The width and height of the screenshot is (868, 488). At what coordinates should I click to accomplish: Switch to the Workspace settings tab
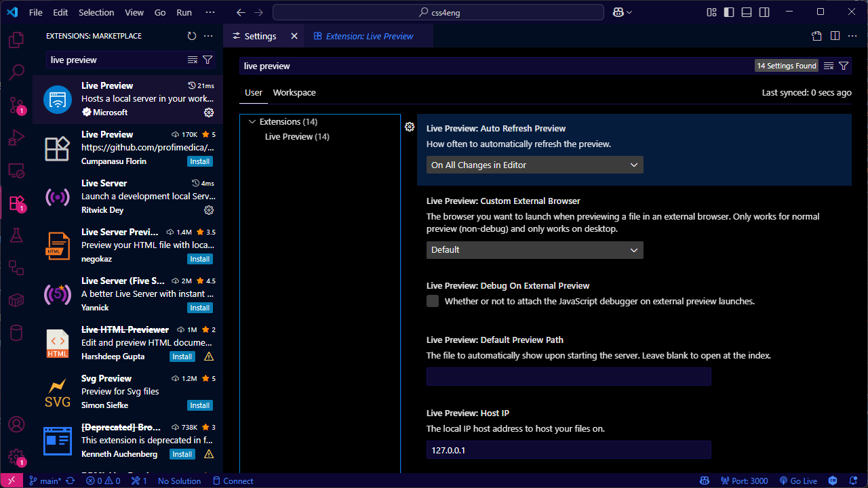point(294,92)
